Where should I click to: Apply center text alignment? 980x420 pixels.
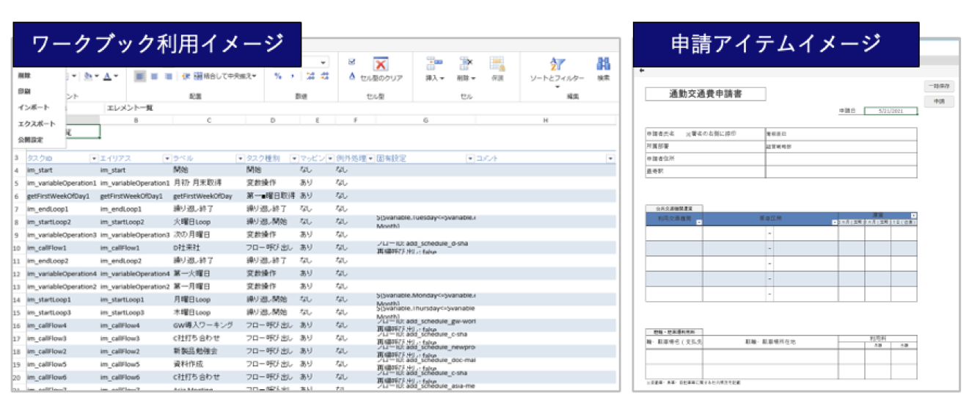click(x=155, y=76)
